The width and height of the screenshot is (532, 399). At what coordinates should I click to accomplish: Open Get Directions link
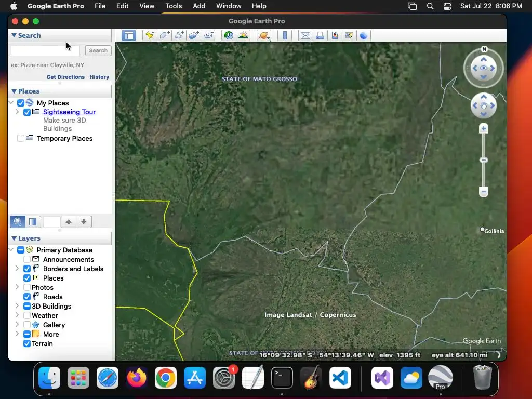tap(65, 77)
